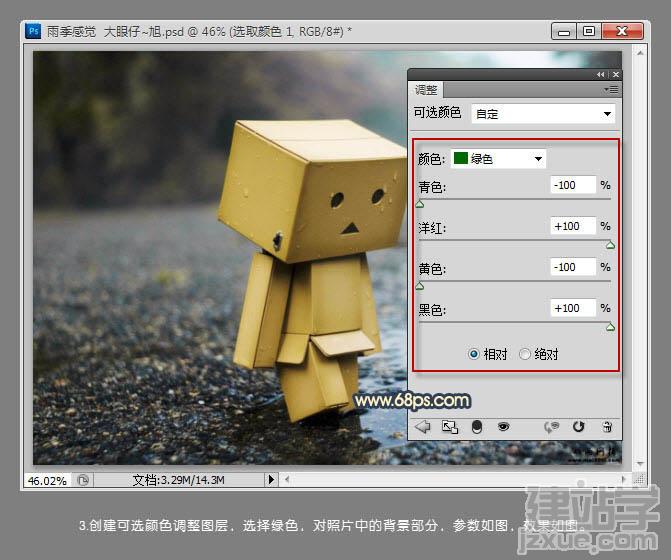Image resolution: width=671 pixels, height=560 pixels.
Task: Click the 黄色 value field
Action: click(x=573, y=267)
